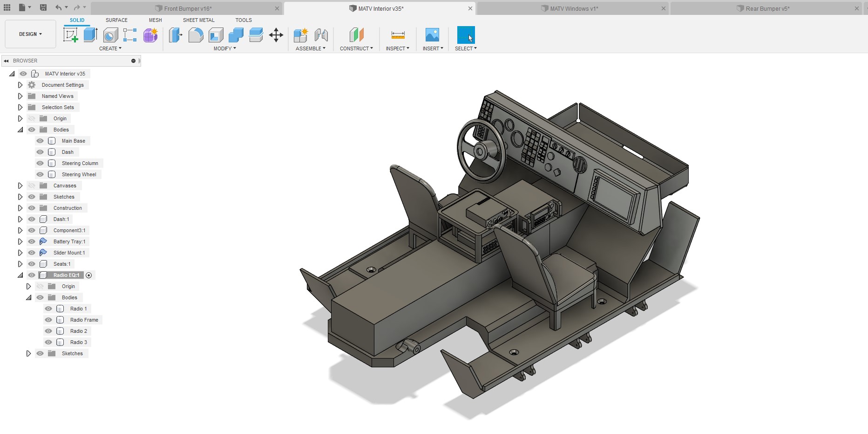Screen dimensions: 868x434
Task: Expand the Seats:1 component
Action: [20, 264]
